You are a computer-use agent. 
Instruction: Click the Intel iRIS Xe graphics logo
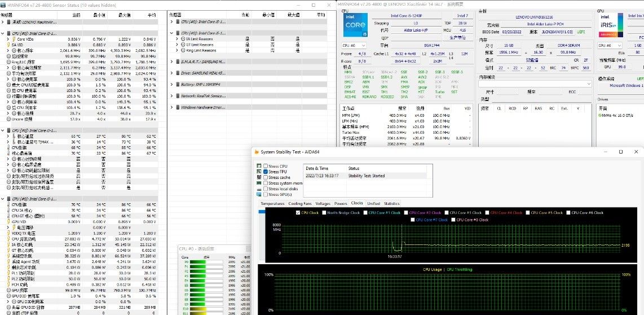point(610,25)
